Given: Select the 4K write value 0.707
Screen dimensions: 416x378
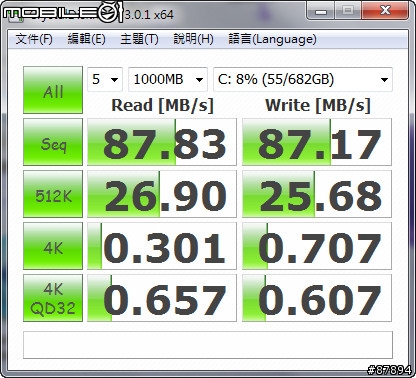Looking at the screenshot, I should pos(317,246).
